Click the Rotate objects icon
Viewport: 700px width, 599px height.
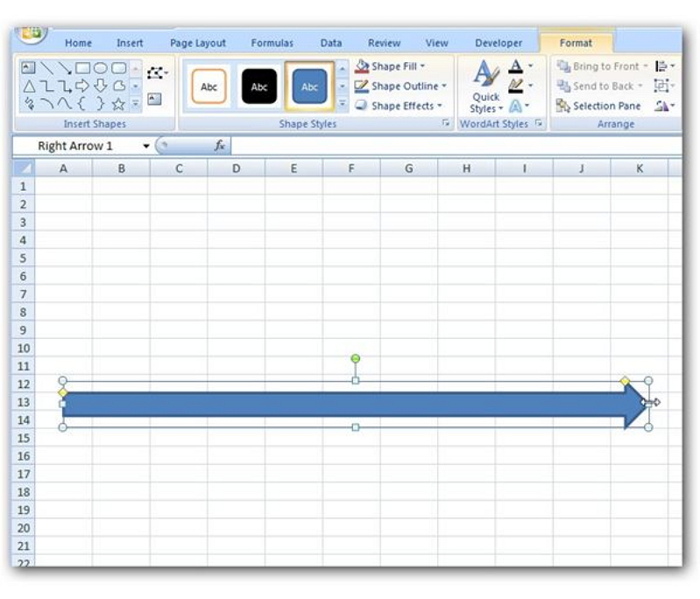(665, 106)
